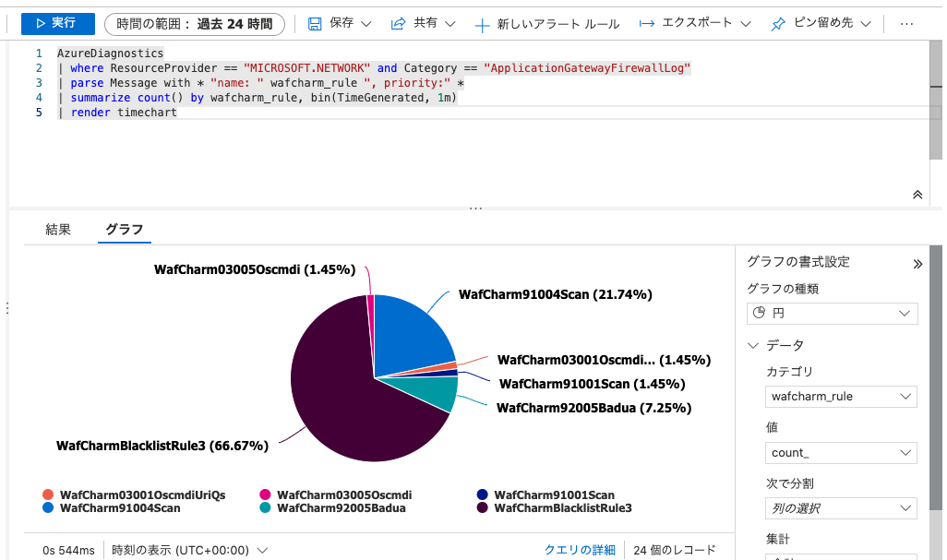Viewport: 947px width, 560px height.
Task: Click the query editor vertical scrollbar
Action: point(936,101)
